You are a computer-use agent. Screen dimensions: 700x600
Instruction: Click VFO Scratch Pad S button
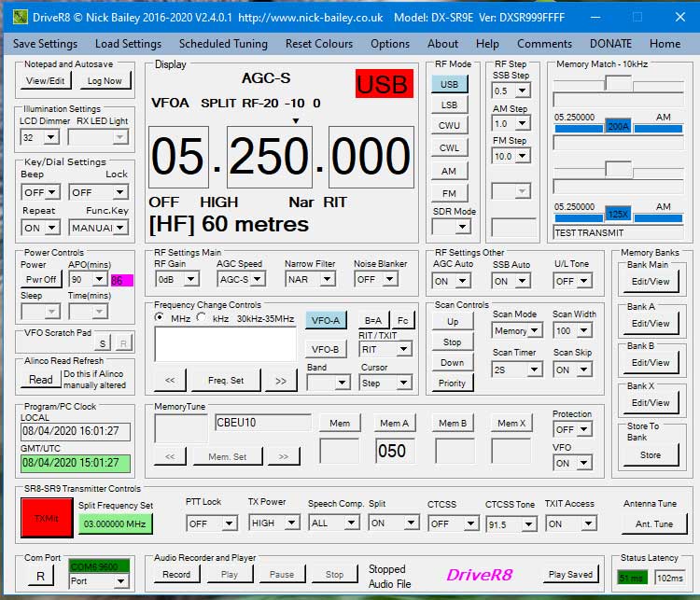point(103,342)
